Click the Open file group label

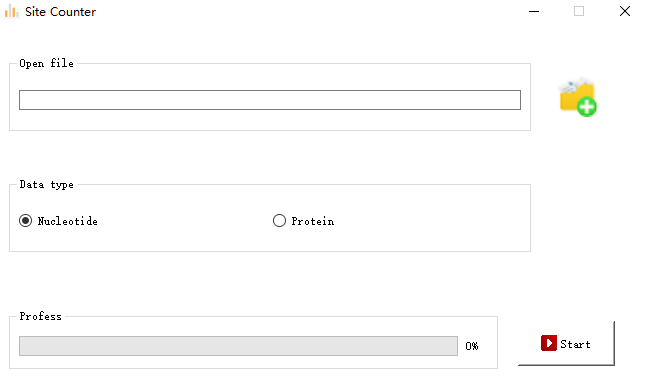[x=46, y=63]
